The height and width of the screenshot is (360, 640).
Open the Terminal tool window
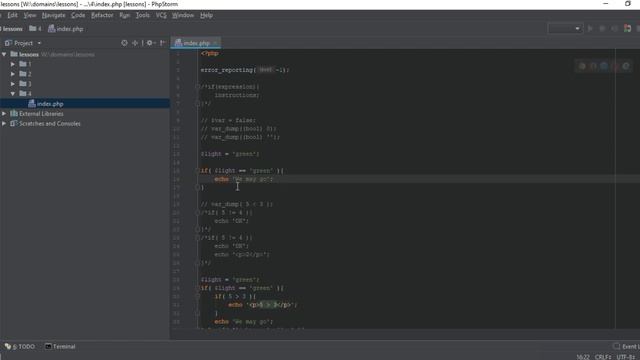point(60,347)
